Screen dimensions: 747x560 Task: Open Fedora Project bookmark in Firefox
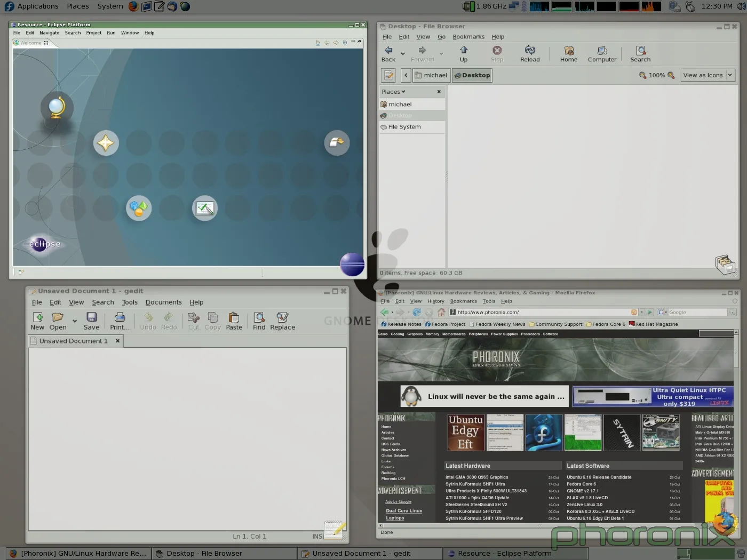click(446, 324)
